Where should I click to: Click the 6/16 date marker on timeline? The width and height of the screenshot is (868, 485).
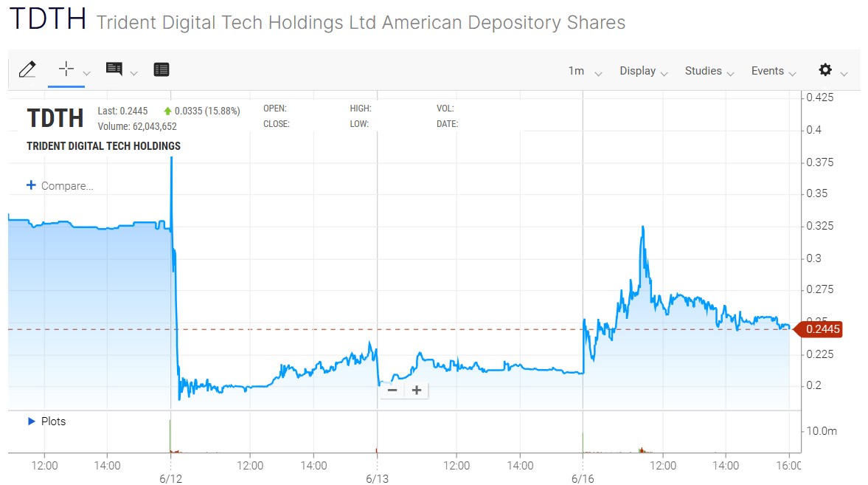[x=583, y=478]
